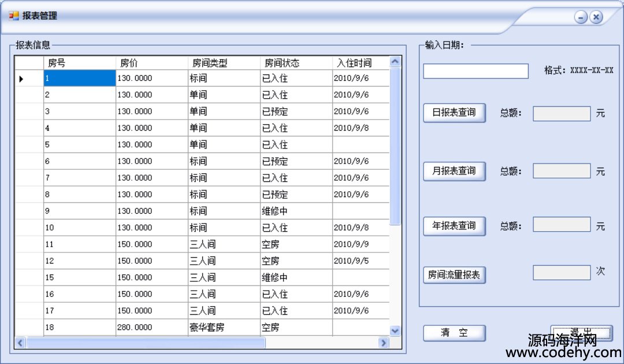Screen dimensions: 624x364
Task: Focus the date input field
Action: point(476,71)
